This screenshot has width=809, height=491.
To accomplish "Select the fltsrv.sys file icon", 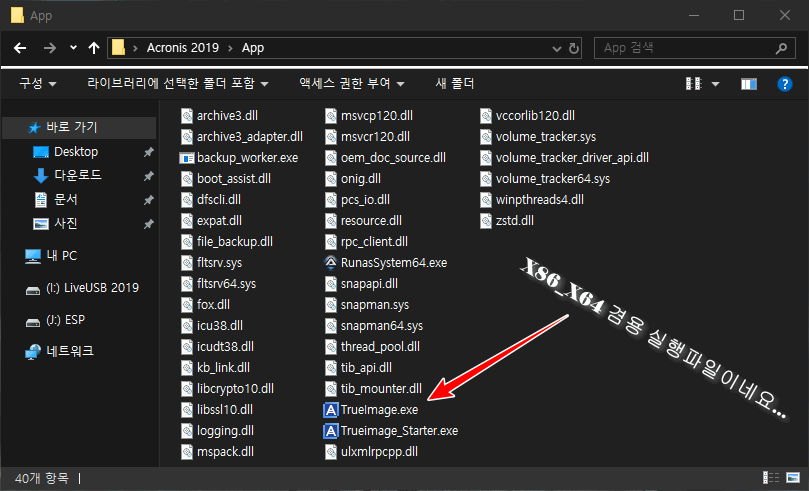I will 187,263.
